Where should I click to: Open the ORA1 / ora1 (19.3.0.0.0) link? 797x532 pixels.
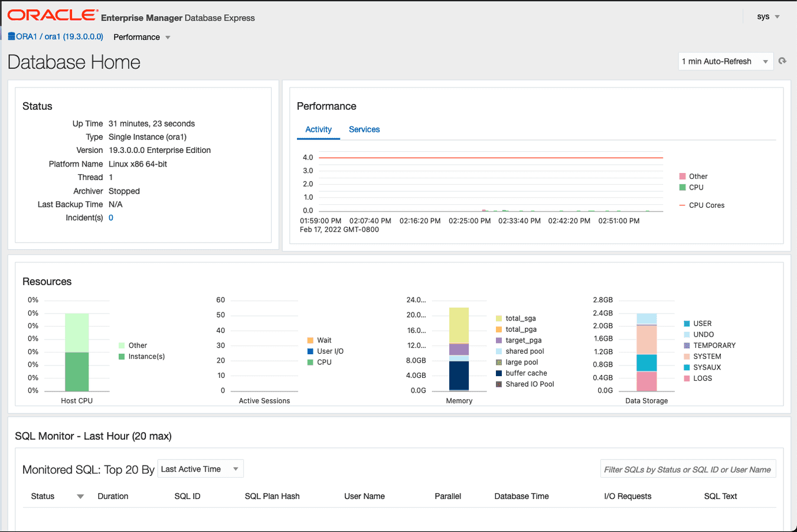pos(60,37)
